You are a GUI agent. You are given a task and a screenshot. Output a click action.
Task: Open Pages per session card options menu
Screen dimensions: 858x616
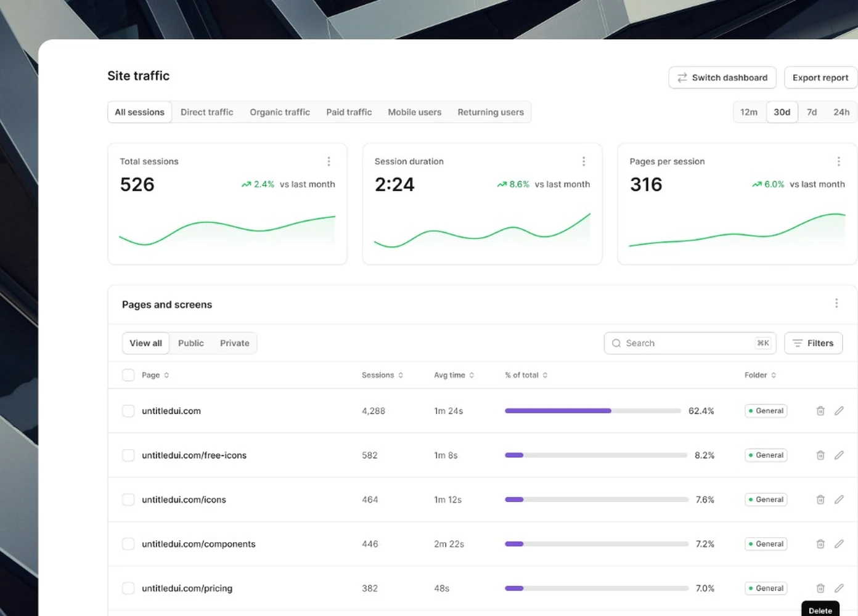pos(838,161)
